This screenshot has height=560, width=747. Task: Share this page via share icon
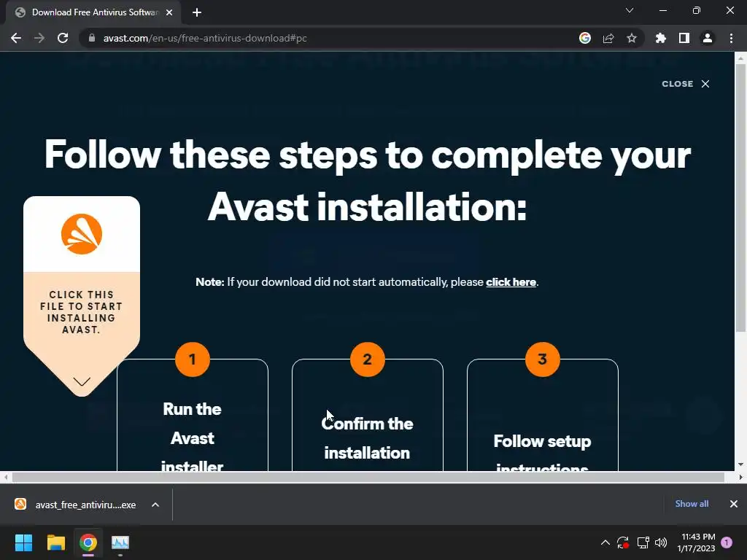608,38
